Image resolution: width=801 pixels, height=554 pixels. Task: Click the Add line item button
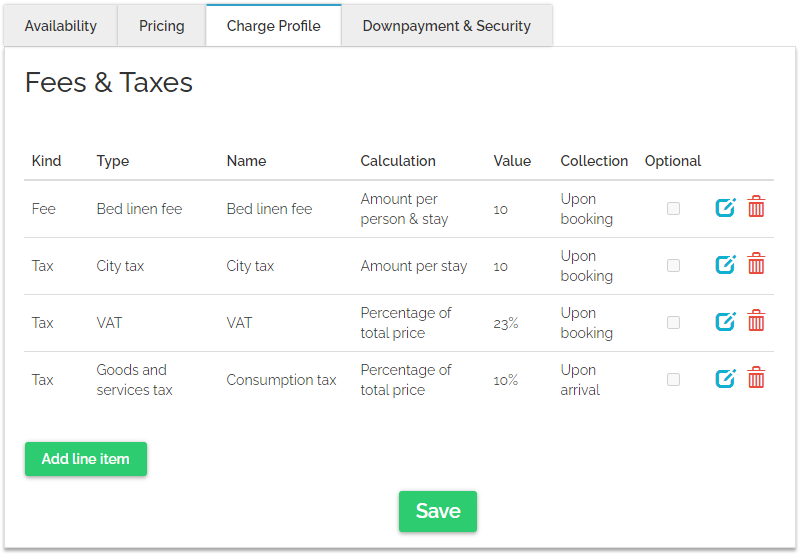pos(86,459)
